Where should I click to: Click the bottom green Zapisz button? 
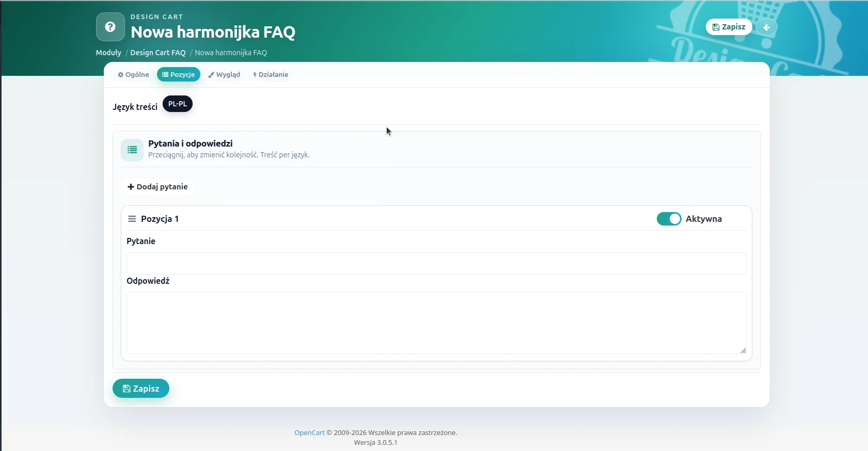pos(141,389)
